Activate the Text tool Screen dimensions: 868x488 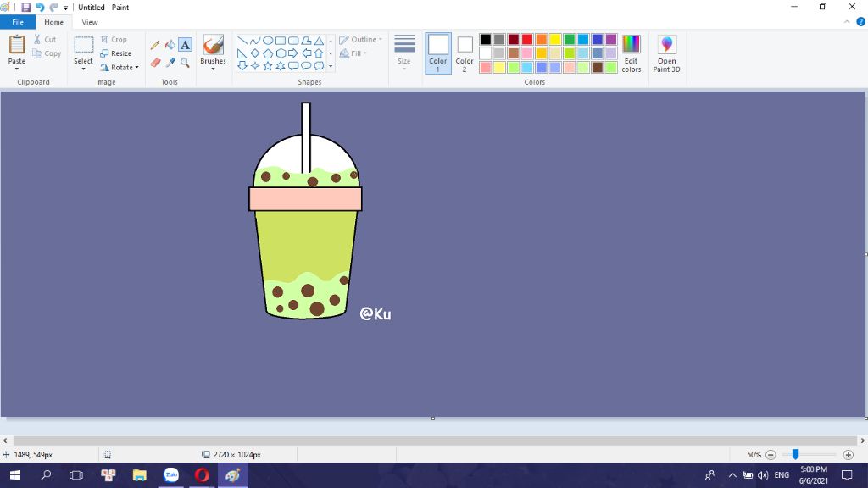coord(185,45)
